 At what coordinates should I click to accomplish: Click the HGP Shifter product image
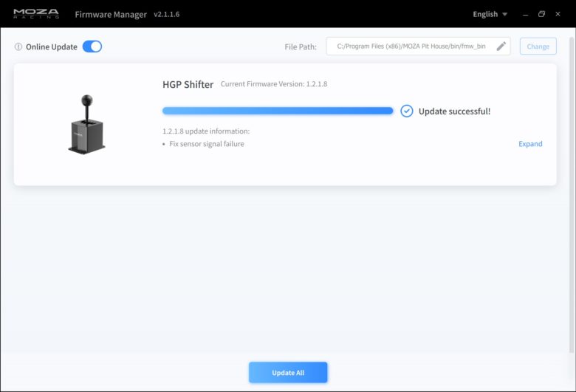86,125
